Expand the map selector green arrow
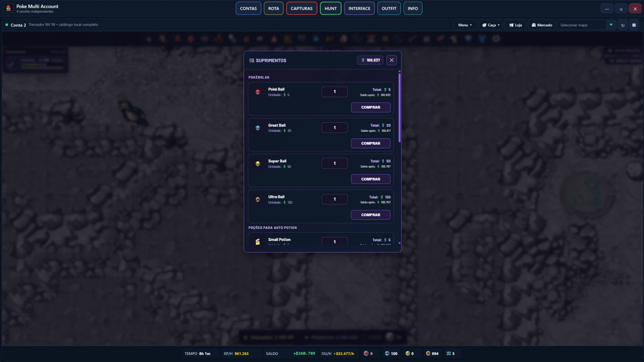The height and width of the screenshot is (362, 644). tap(611, 25)
